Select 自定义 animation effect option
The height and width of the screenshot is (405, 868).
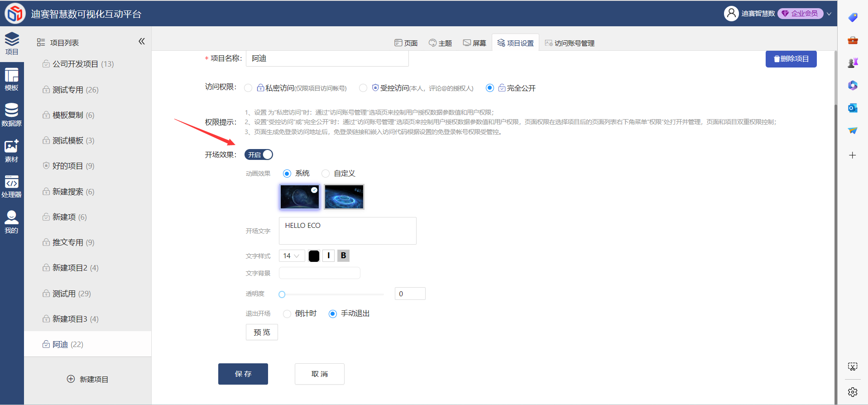[326, 174]
